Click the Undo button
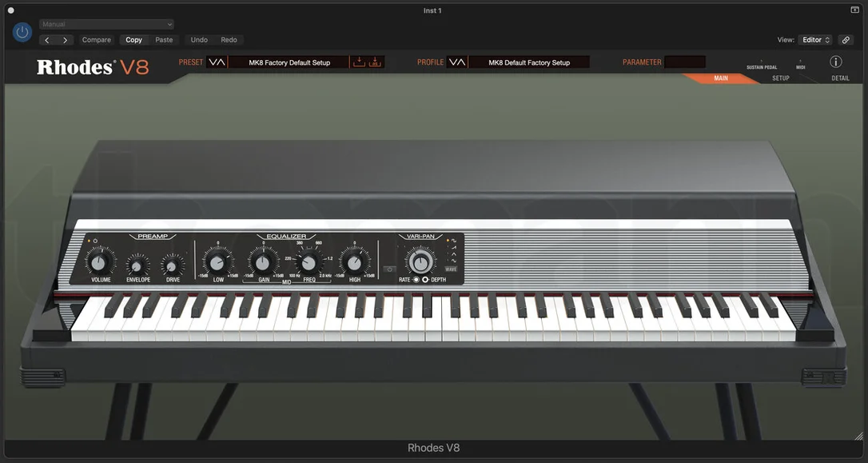The width and height of the screenshot is (868, 463). 199,40
